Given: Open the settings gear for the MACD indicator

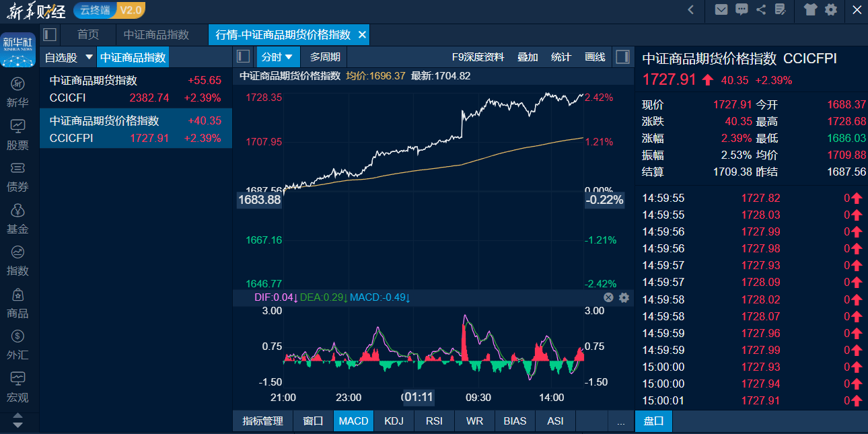Looking at the screenshot, I should (624, 297).
